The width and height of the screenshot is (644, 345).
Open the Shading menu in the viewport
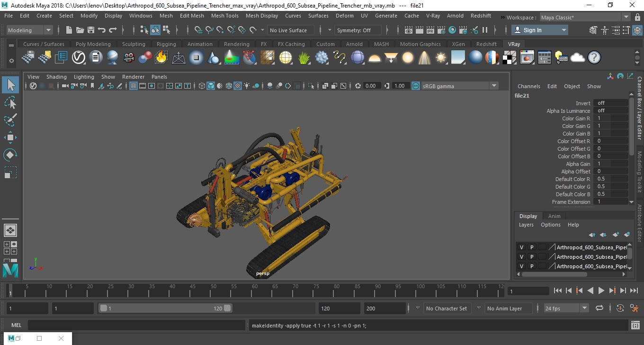point(56,77)
